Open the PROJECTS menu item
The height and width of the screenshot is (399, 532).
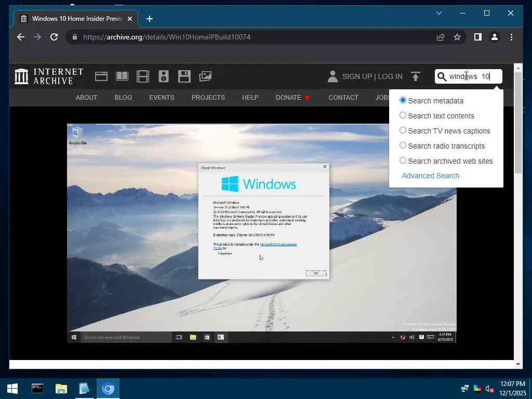pyautogui.click(x=208, y=98)
